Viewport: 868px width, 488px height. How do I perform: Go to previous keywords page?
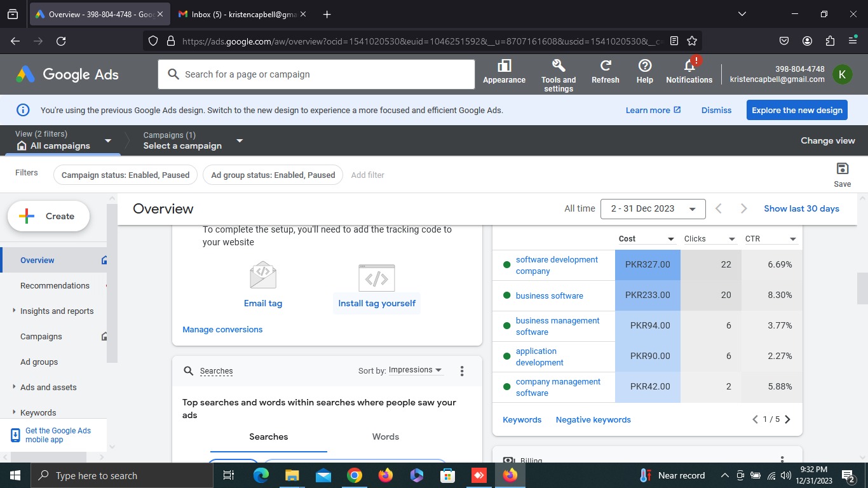[755, 419]
